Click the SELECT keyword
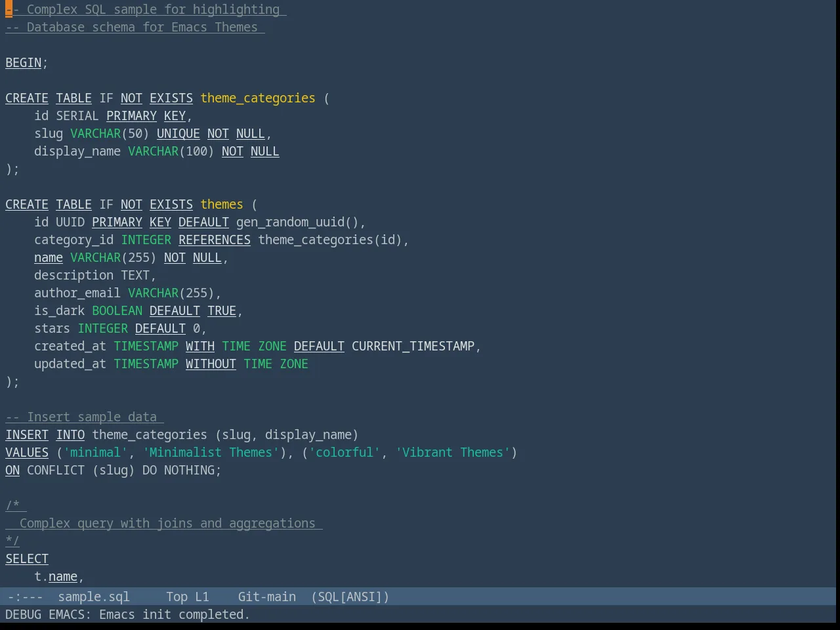The width and height of the screenshot is (840, 630). [x=27, y=559]
